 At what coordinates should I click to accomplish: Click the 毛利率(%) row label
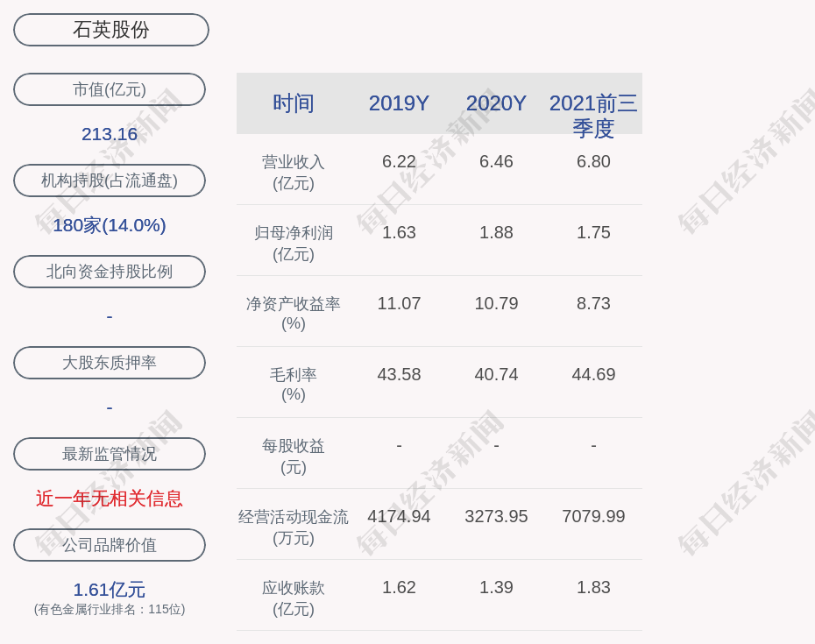(x=294, y=385)
